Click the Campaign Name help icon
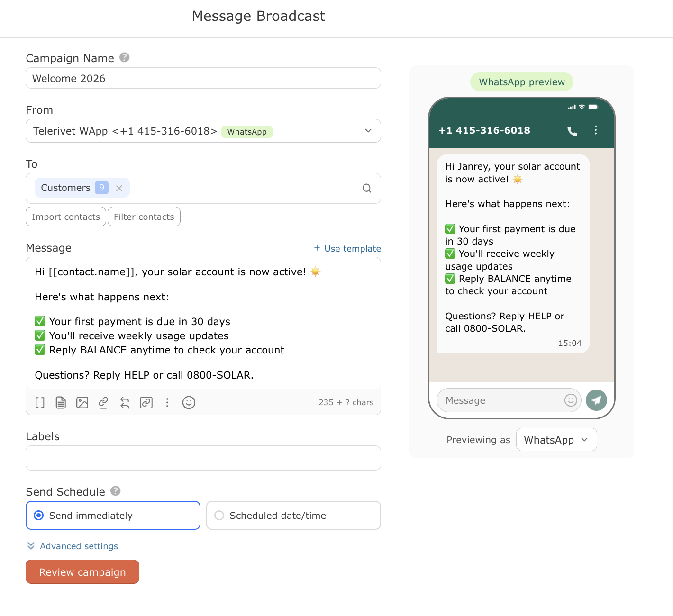The image size is (673, 616). pos(124,57)
